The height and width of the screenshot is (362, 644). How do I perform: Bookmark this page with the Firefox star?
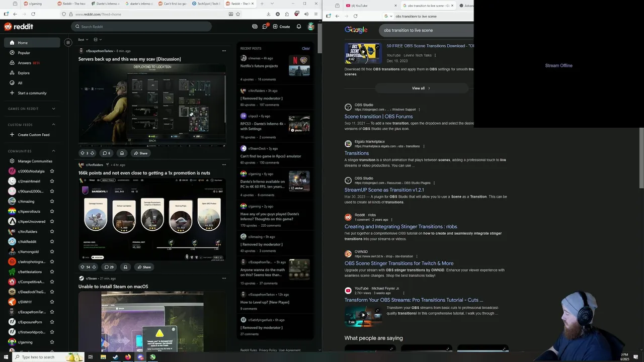point(238,14)
